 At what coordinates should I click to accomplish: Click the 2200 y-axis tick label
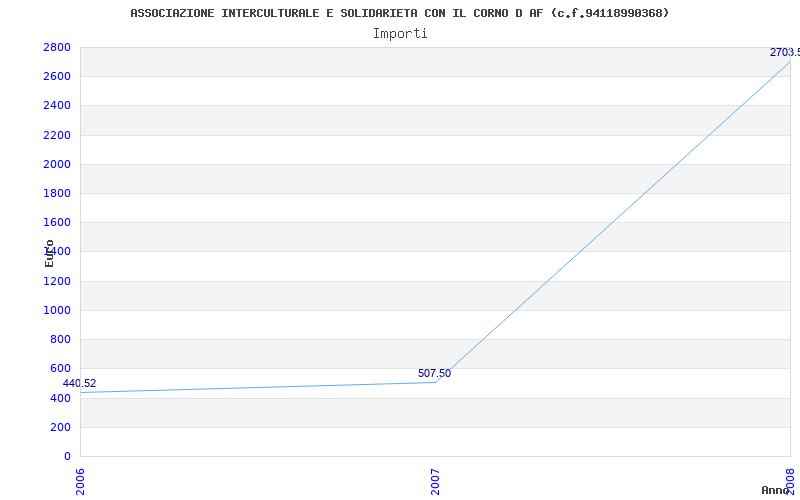pyautogui.click(x=57, y=135)
